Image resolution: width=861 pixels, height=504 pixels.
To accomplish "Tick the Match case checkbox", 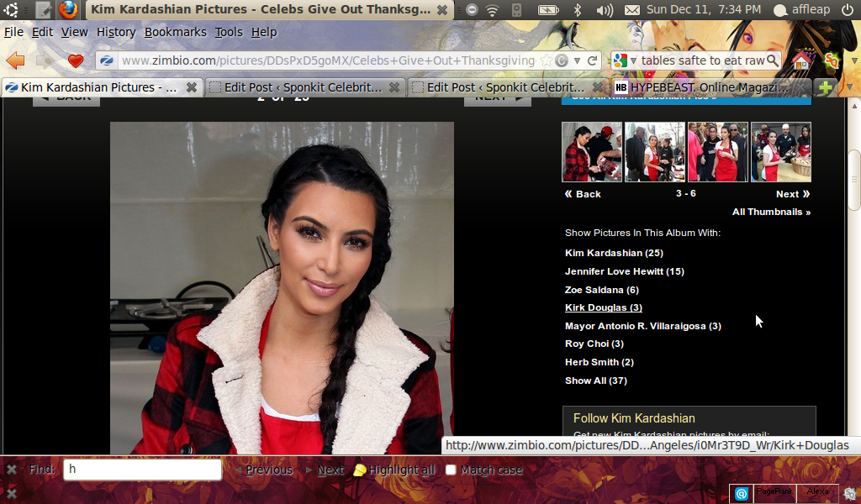I will click(451, 470).
